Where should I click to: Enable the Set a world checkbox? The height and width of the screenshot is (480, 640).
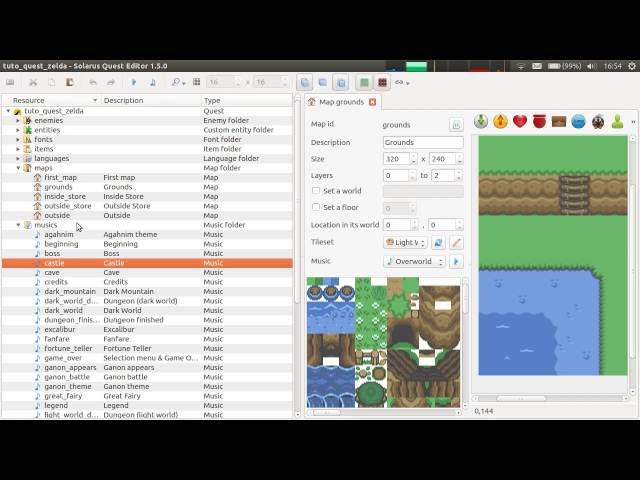[316, 191]
